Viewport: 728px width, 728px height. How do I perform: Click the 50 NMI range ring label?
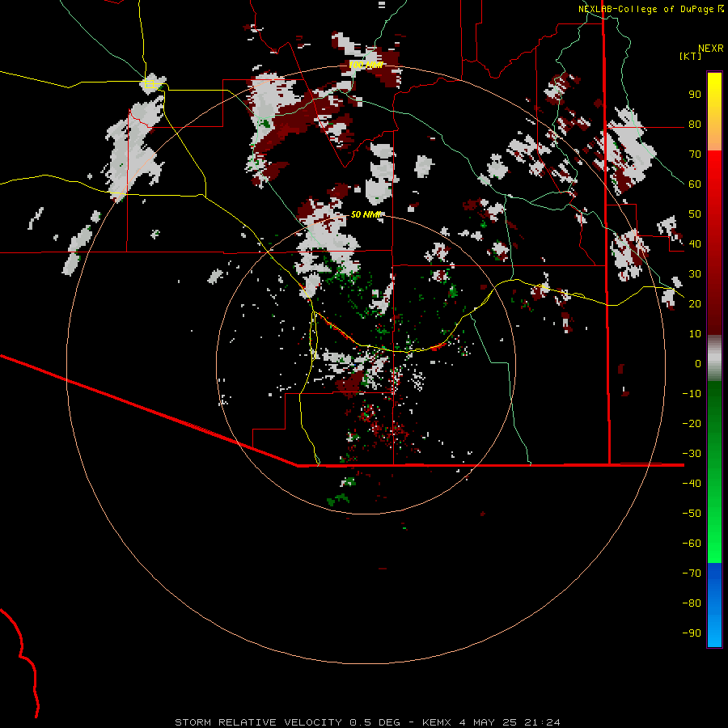pyautogui.click(x=366, y=214)
